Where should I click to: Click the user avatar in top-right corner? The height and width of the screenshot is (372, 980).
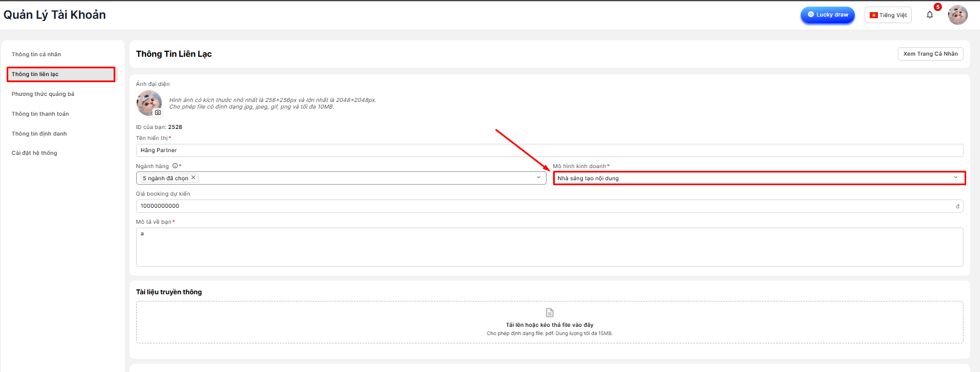(957, 15)
